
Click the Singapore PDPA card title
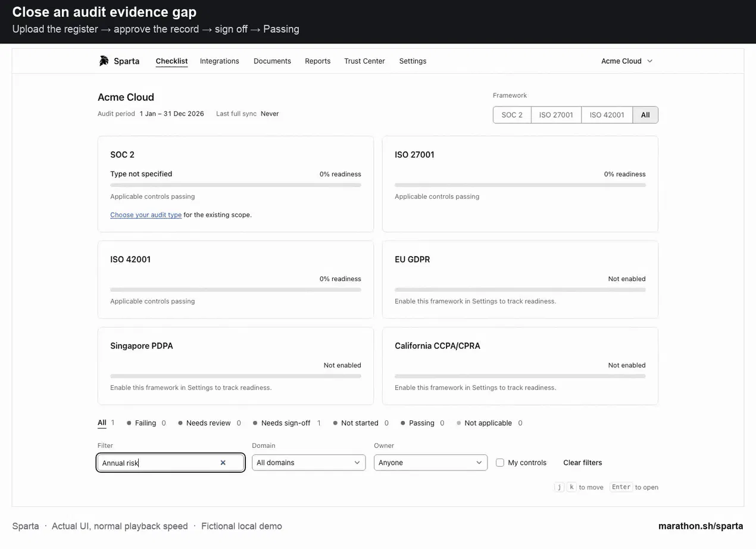tap(142, 345)
